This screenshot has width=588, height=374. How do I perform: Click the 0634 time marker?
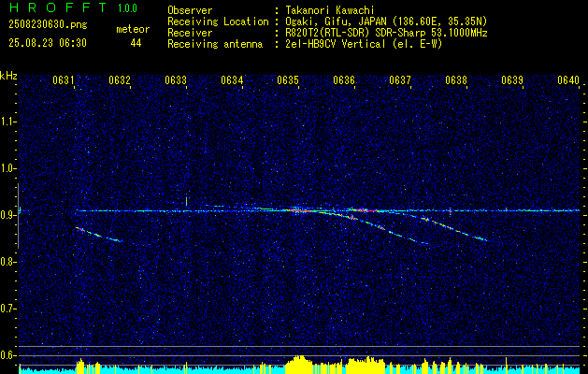pos(232,79)
